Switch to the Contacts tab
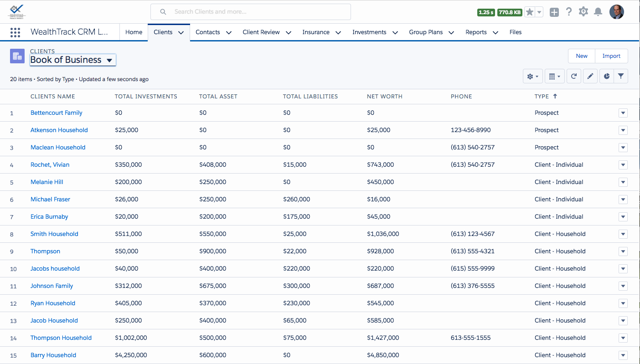 (x=208, y=32)
